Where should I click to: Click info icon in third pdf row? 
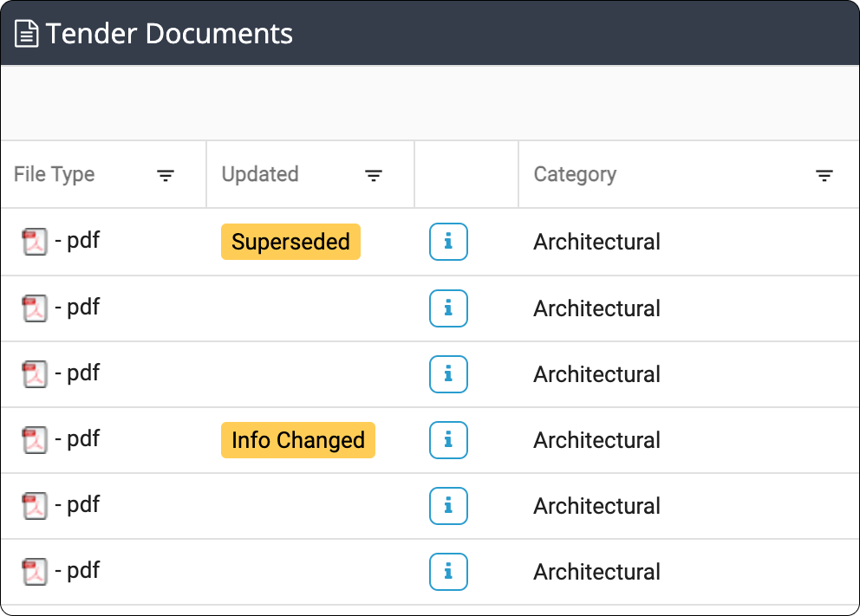coord(448,374)
